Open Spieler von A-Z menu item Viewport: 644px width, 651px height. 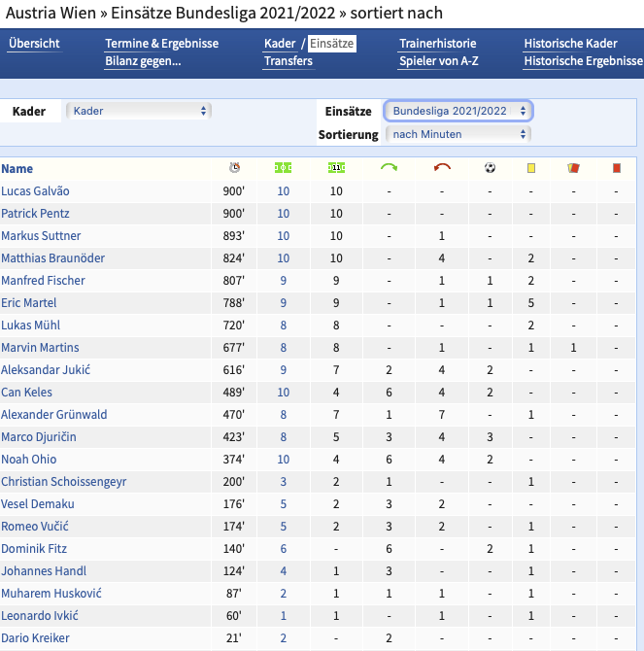(x=439, y=60)
